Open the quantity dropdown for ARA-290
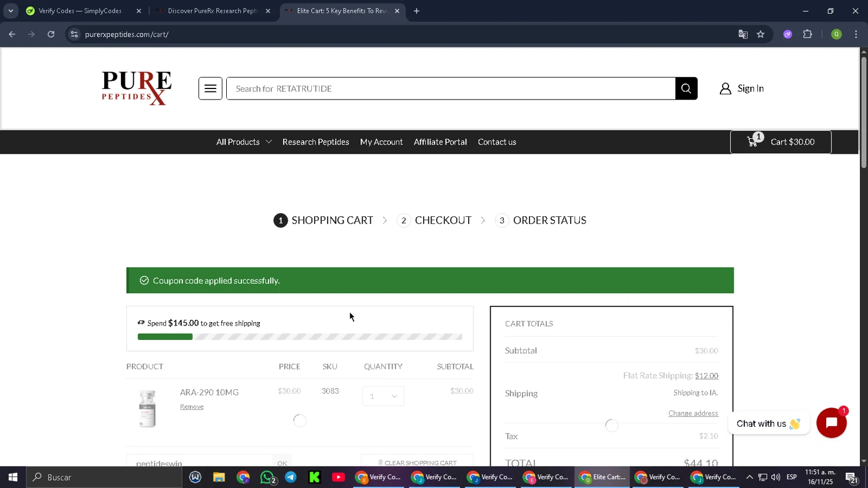This screenshot has height=488, width=868. tap(383, 396)
